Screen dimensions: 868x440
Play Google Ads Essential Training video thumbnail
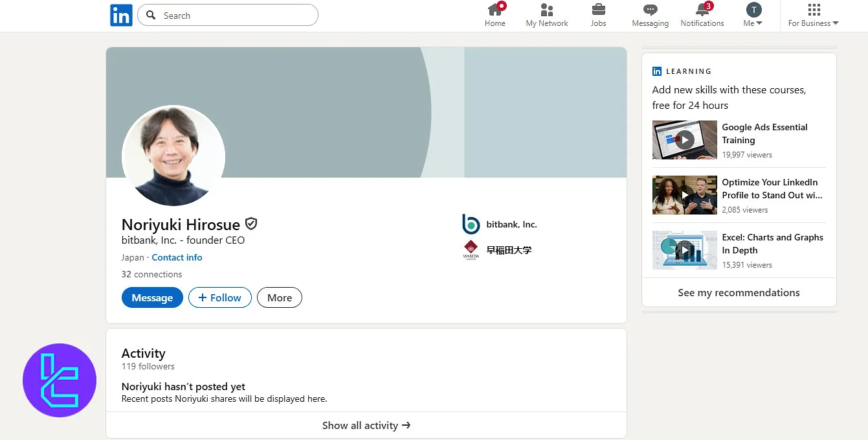click(684, 140)
